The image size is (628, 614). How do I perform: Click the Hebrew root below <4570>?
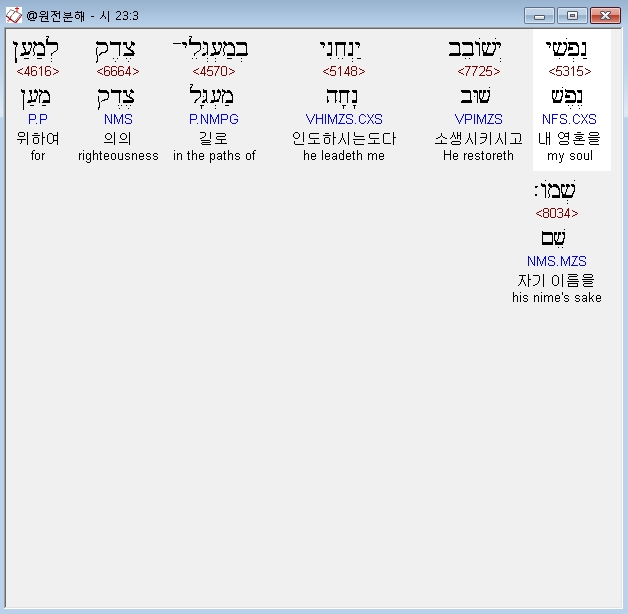211,95
